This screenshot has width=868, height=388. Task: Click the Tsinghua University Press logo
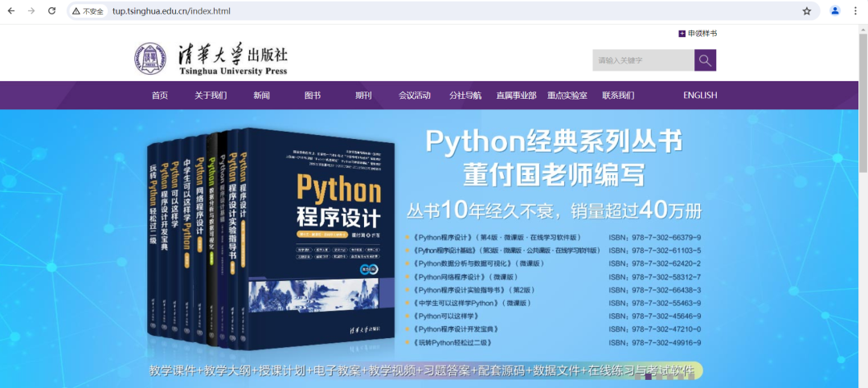tap(211, 59)
